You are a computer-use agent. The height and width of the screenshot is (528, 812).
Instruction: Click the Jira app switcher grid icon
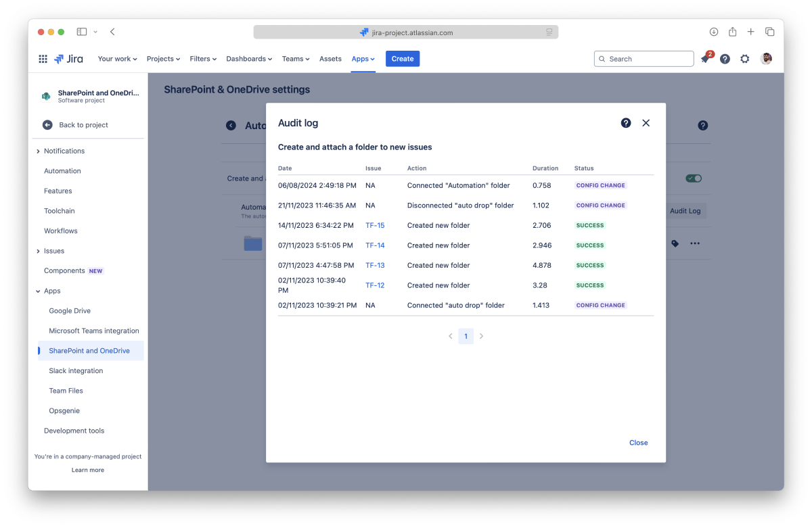click(x=43, y=59)
